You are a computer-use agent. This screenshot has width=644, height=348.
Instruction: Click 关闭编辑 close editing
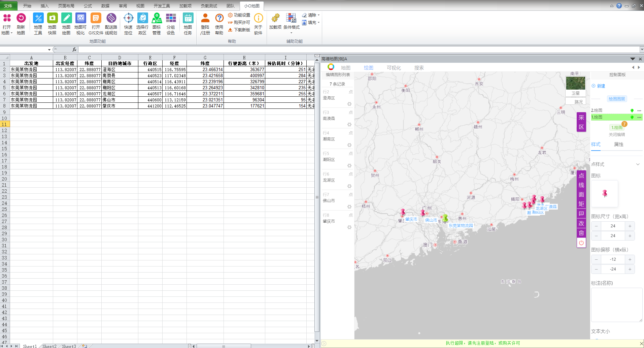click(x=617, y=135)
